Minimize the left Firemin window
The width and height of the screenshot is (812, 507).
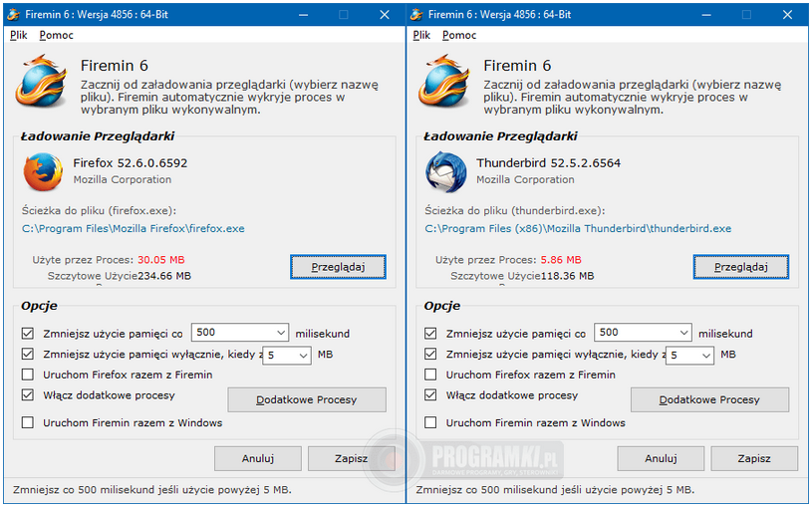(304, 15)
